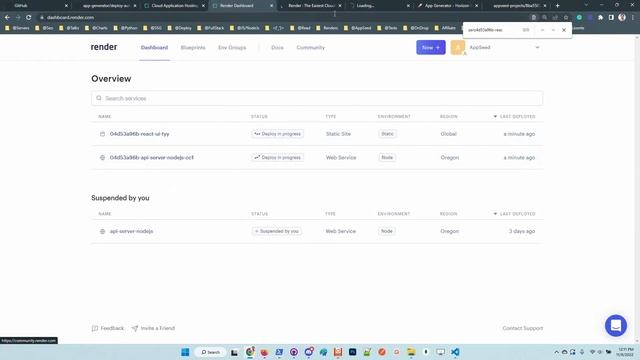Click the Node tag in api-server-nodejs-cc1 row
The image size is (640, 360).
tap(387, 158)
